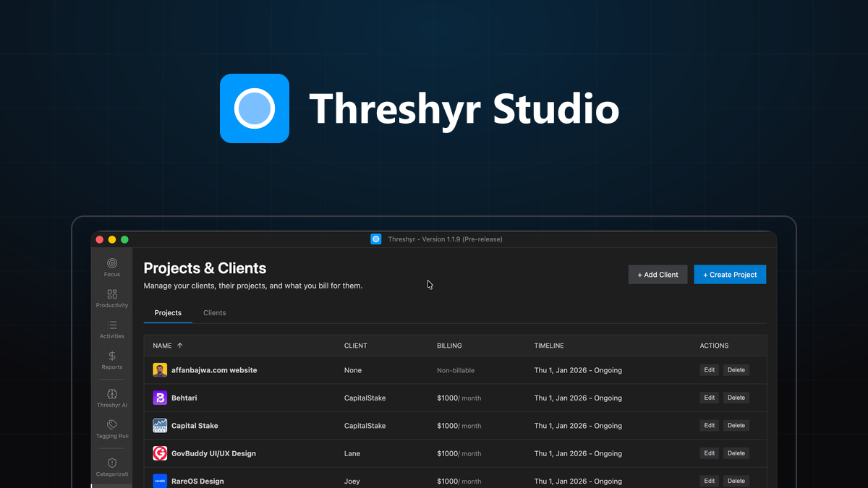Delete the RareOS Design project

(736, 481)
